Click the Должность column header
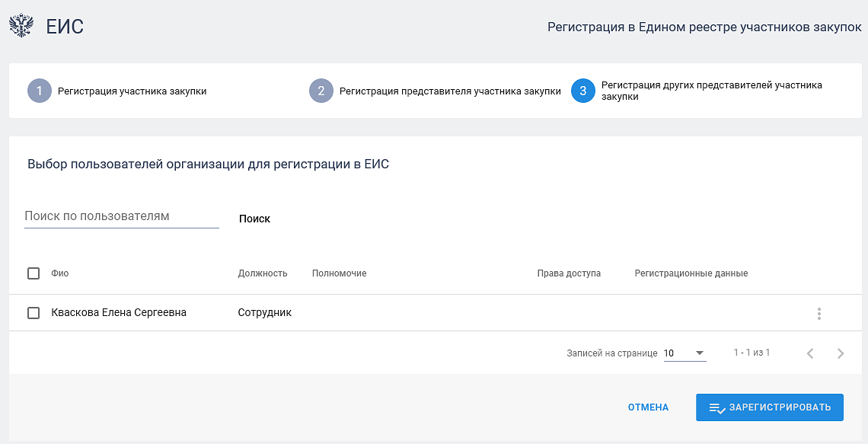 click(263, 273)
